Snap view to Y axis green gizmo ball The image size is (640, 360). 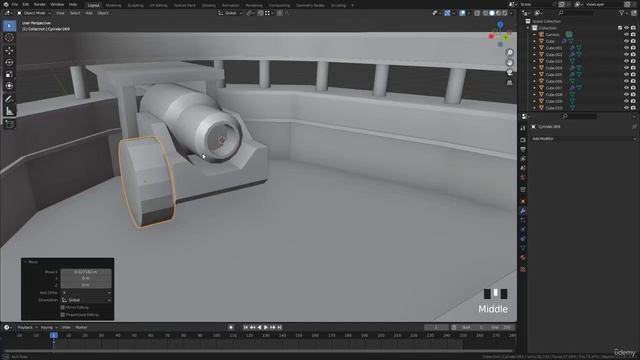(506, 38)
